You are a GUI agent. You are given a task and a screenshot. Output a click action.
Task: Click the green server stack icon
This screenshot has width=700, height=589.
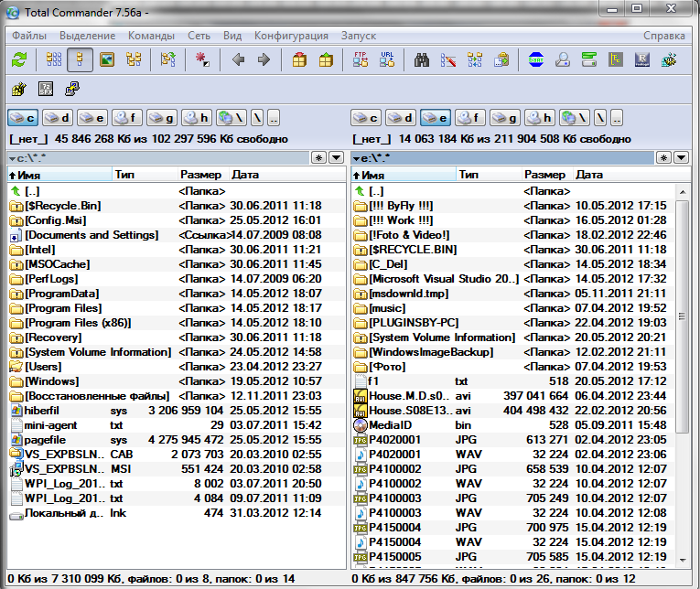coord(589,59)
